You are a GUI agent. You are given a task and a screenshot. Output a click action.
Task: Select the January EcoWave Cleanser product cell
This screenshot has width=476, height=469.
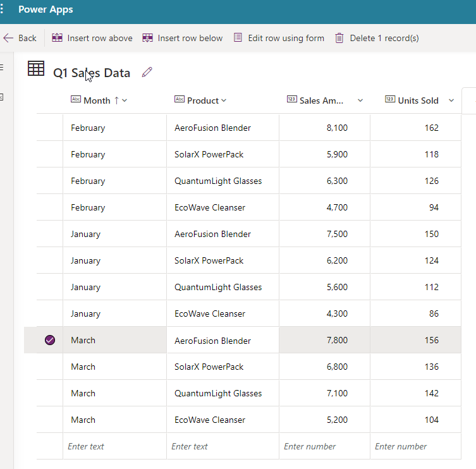click(x=223, y=314)
